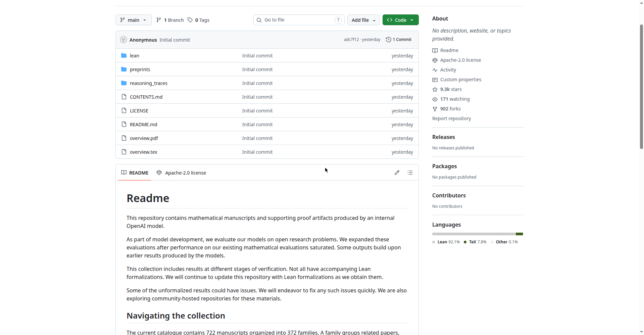Click the page vertical scrollbar thumb
The height and width of the screenshot is (335, 644).
tap(641, 87)
